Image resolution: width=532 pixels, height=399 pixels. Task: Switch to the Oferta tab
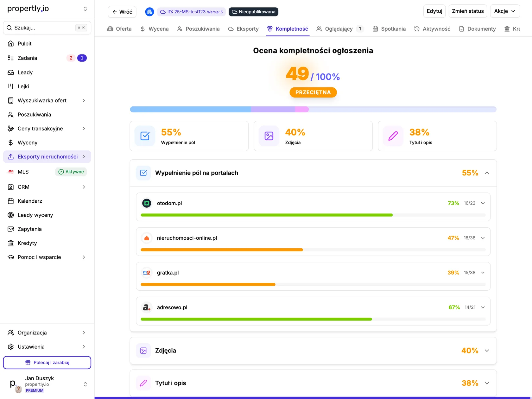coord(119,29)
